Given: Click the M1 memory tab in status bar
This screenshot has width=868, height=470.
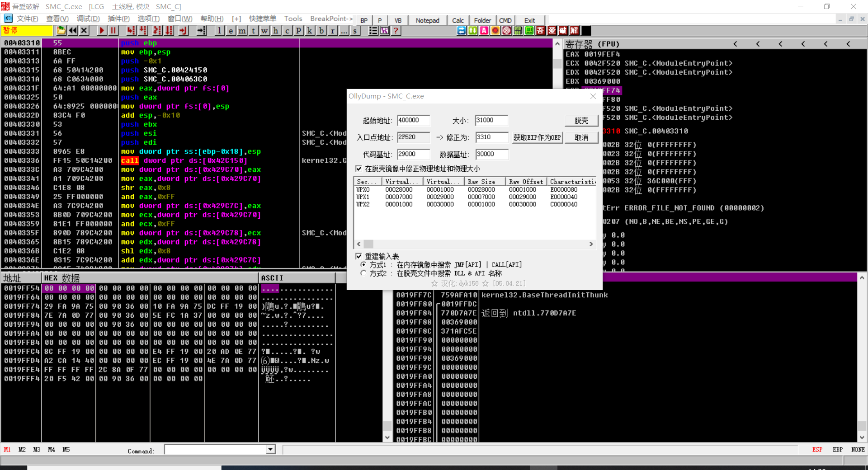Looking at the screenshot, I should [x=7, y=450].
